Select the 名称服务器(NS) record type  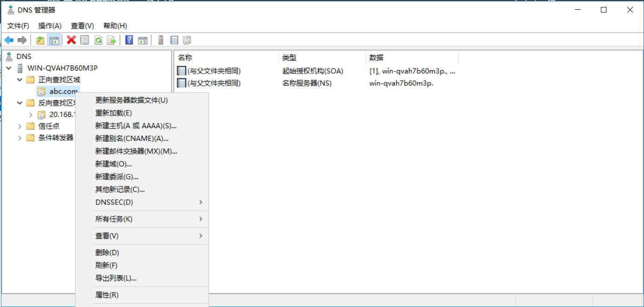tap(307, 83)
